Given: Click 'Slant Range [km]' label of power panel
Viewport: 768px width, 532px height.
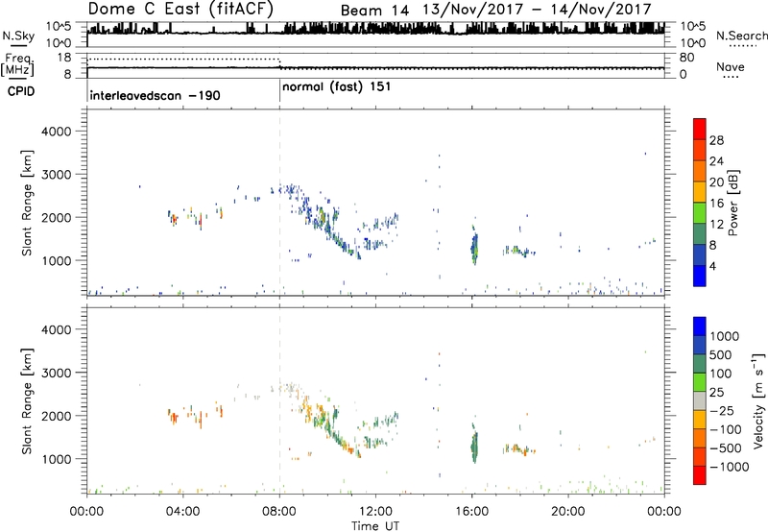Looking at the screenshot, I should 27,203.
